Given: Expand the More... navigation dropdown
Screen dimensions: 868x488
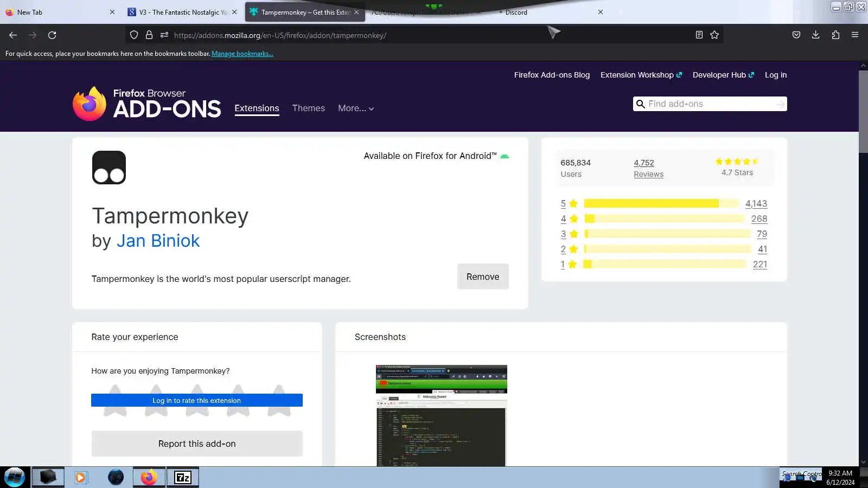Looking at the screenshot, I should [356, 108].
